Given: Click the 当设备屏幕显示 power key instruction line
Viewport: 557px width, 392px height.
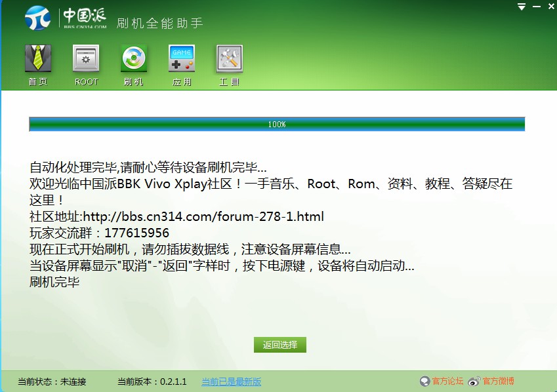Looking at the screenshot, I should (222, 265).
